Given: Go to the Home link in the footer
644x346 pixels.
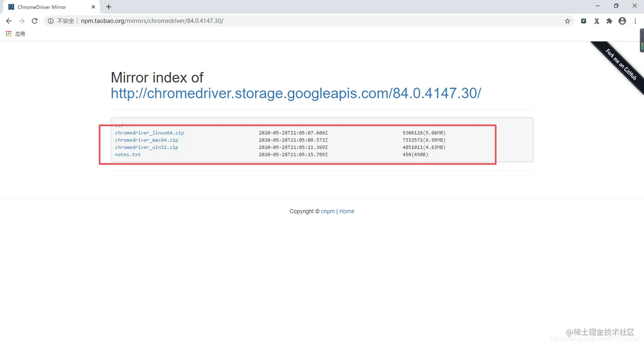Looking at the screenshot, I should click(x=347, y=211).
